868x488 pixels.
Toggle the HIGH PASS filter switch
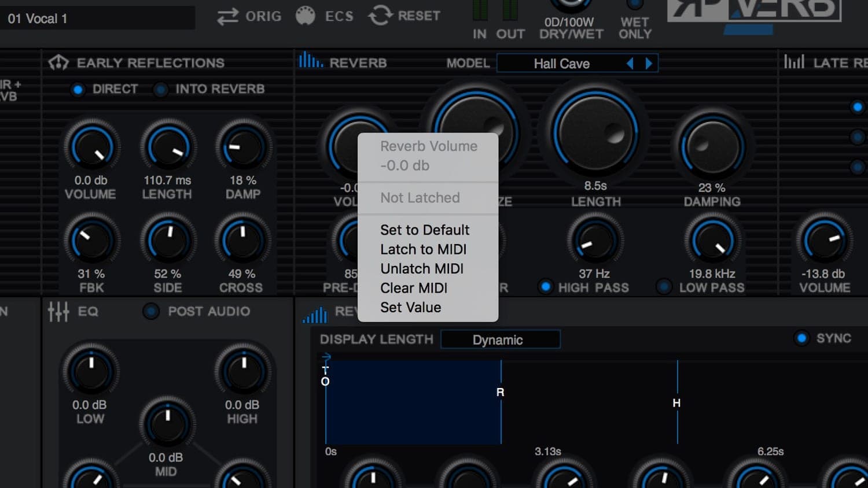pyautogui.click(x=545, y=286)
